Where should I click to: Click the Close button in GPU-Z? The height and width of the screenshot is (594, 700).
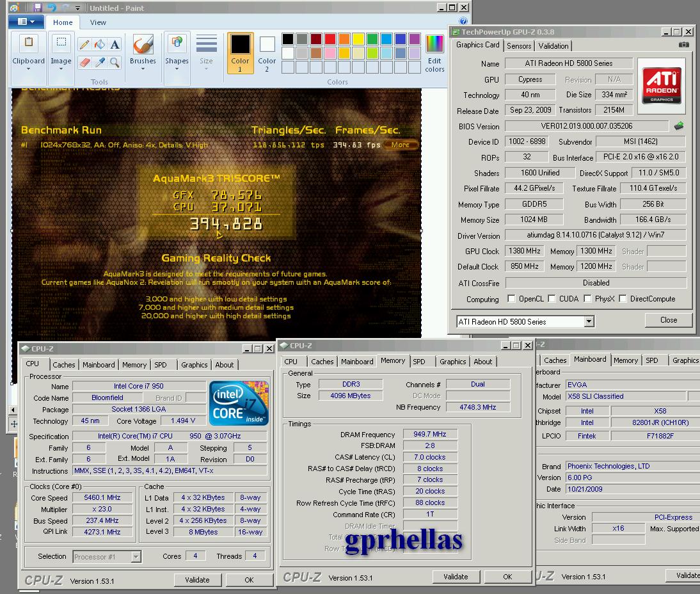click(x=668, y=320)
